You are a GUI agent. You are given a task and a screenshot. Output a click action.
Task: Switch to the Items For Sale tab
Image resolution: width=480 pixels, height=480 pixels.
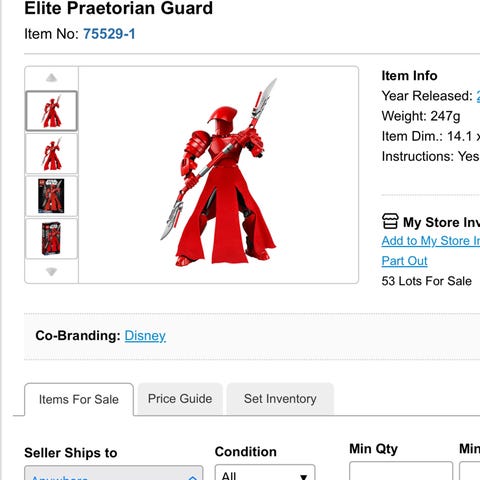pyautogui.click(x=79, y=399)
